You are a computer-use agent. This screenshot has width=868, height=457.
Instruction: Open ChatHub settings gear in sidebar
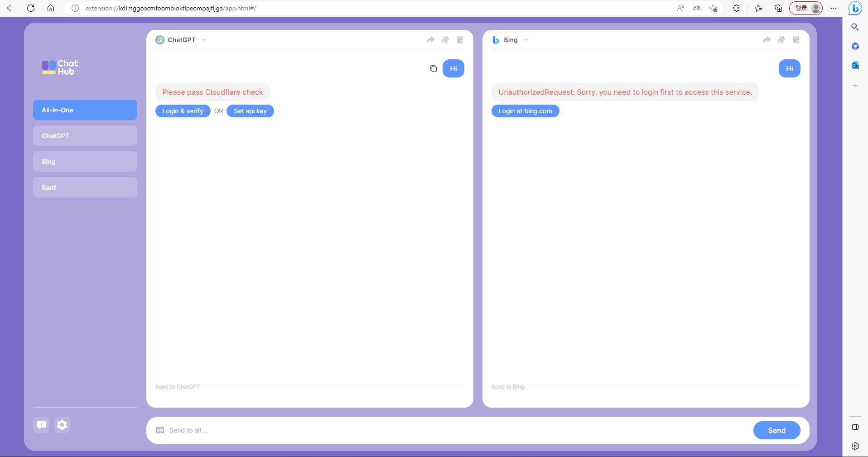62,424
